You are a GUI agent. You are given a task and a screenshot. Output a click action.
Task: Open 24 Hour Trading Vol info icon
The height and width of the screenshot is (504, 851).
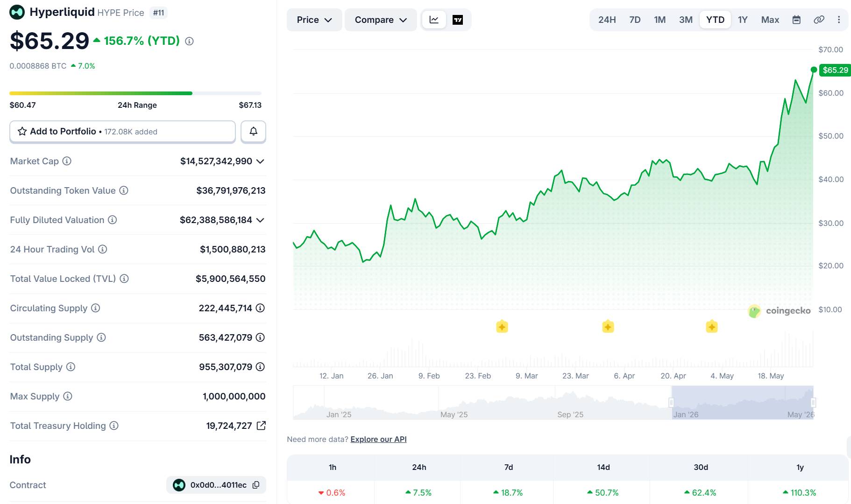tap(103, 249)
